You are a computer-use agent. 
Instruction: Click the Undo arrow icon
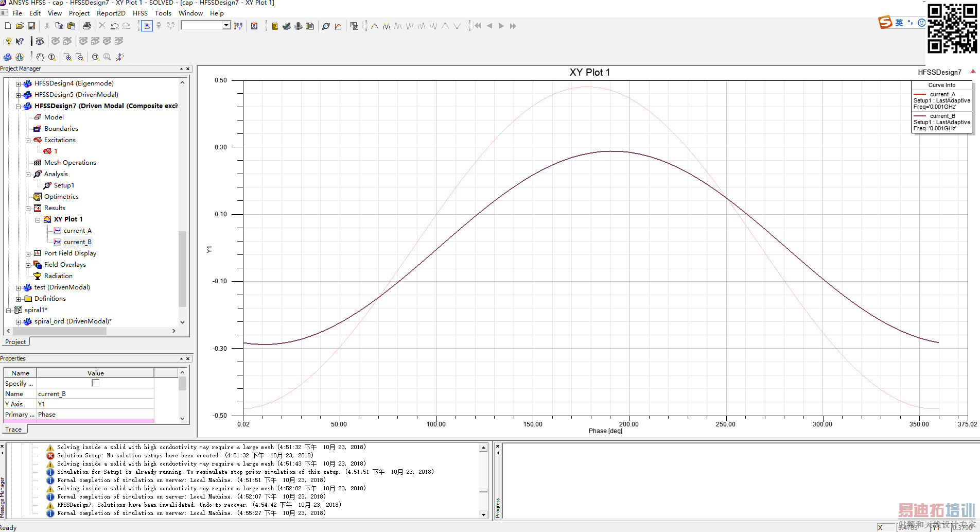[x=114, y=26]
